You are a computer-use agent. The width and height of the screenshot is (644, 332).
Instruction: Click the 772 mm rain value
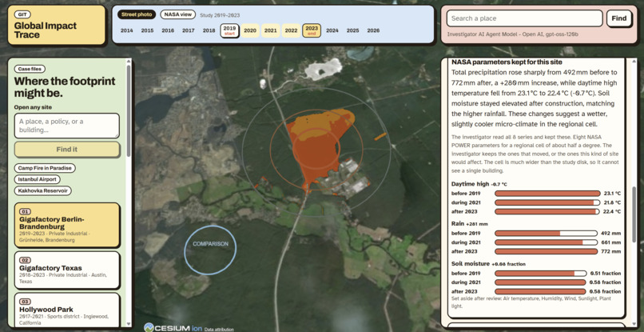[x=611, y=251]
